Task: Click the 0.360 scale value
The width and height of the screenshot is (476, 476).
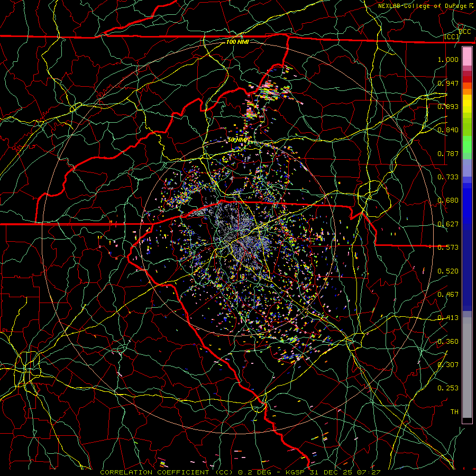Action: tap(448, 342)
